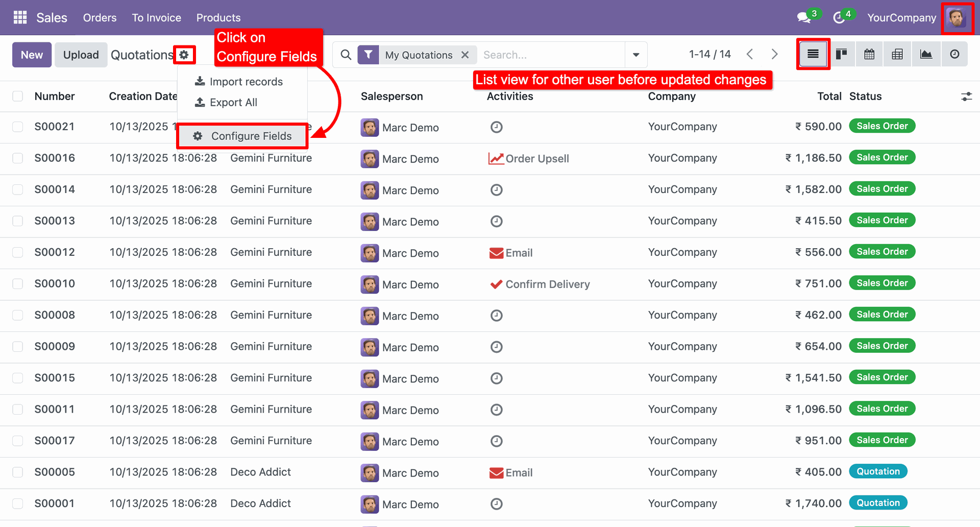
Task: Remove the My Quotations filter
Action: [x=465, y=55]
